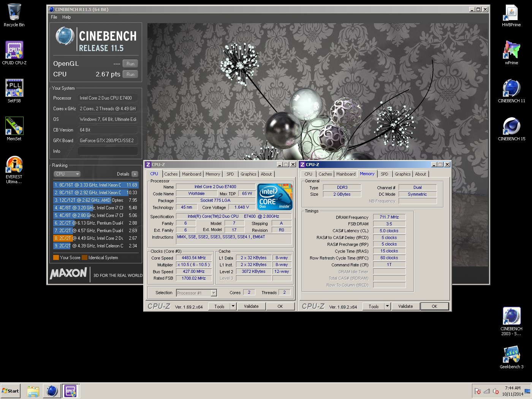Click Tools button in left CPU-Z
This screenshot has height=399, width=532.
[x=219, y=307]
